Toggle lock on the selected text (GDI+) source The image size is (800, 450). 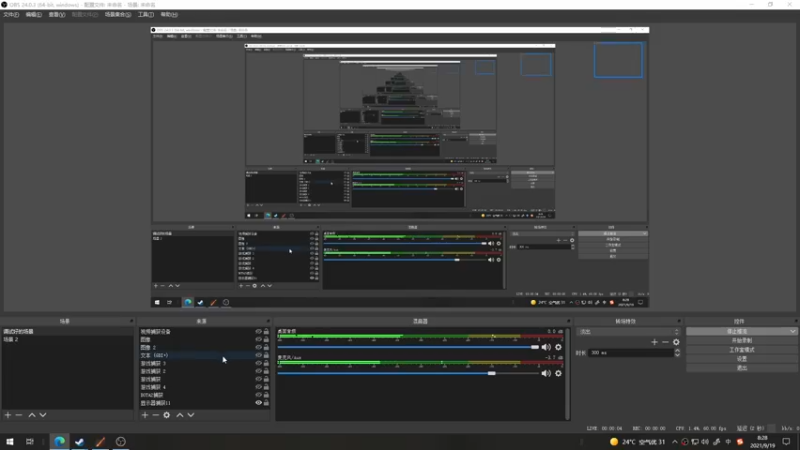click(266, 355)
